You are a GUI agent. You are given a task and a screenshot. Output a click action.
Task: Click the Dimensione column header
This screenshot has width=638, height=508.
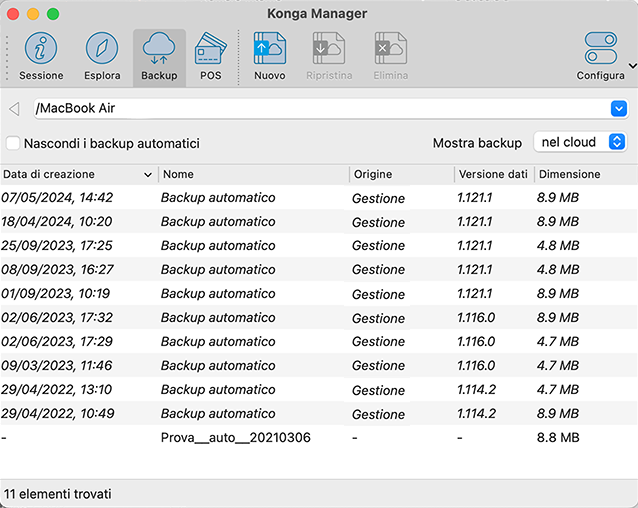click(x=584, y=174)
